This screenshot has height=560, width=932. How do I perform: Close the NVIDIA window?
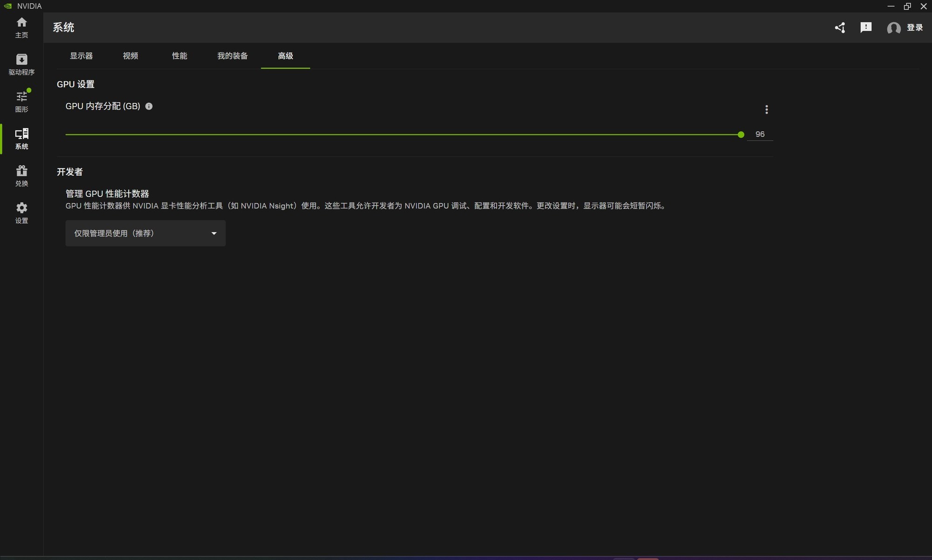coord(924,6)
